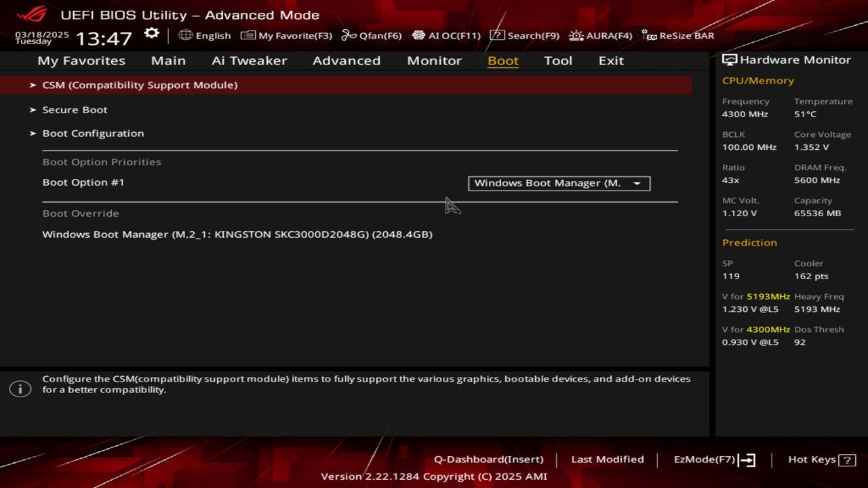This screenshot has width=868, height=488.
Task: Click the CPU/Memory section heading
Action: click(757, 80)
